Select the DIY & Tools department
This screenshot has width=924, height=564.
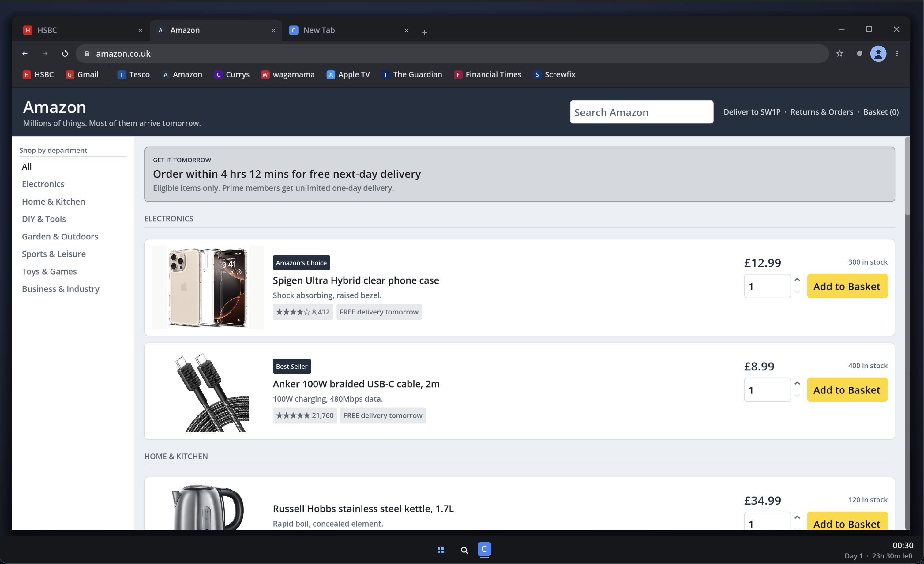44,219
